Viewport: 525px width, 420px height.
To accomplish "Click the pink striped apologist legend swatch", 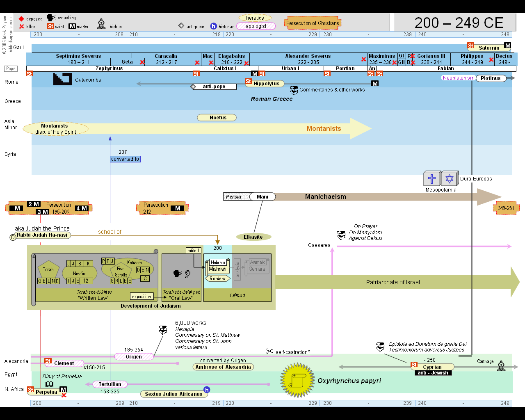I will click(256, 26).
